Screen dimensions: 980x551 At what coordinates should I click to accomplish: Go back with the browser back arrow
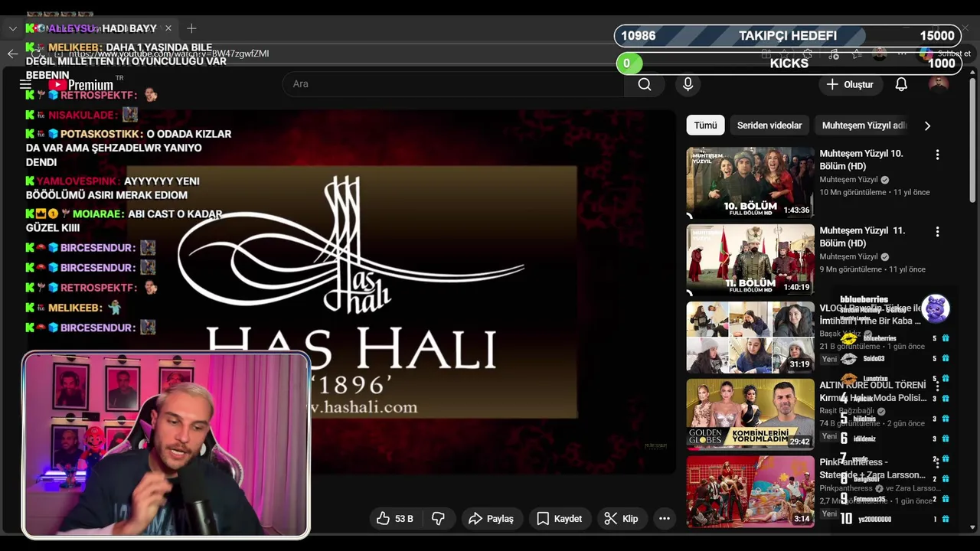[13, 54]
